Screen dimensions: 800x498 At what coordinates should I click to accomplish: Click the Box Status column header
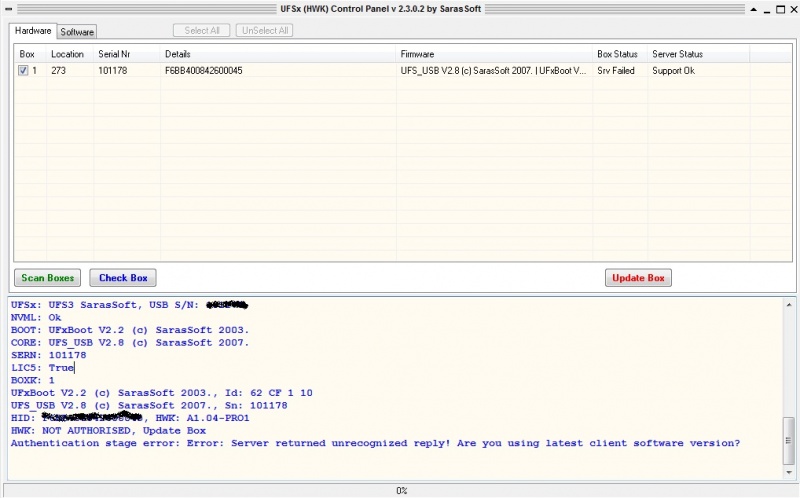coord(620,54)
